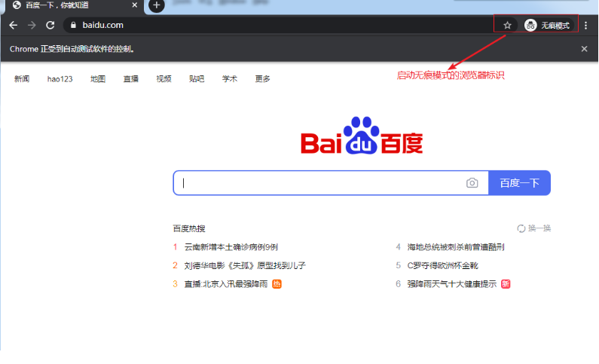The height and width of the screenshot is (364, 599).
Task: Open a new tab with plus button
Action: (156, 5)
